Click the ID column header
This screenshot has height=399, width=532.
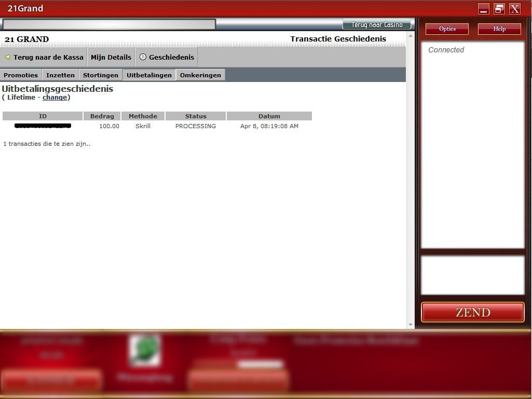(x=43, y=116)
